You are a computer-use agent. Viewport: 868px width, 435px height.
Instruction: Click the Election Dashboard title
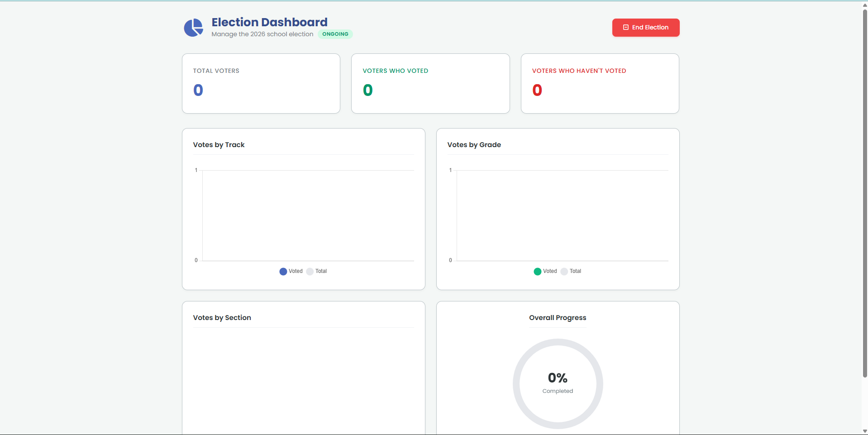click(269, 22)
